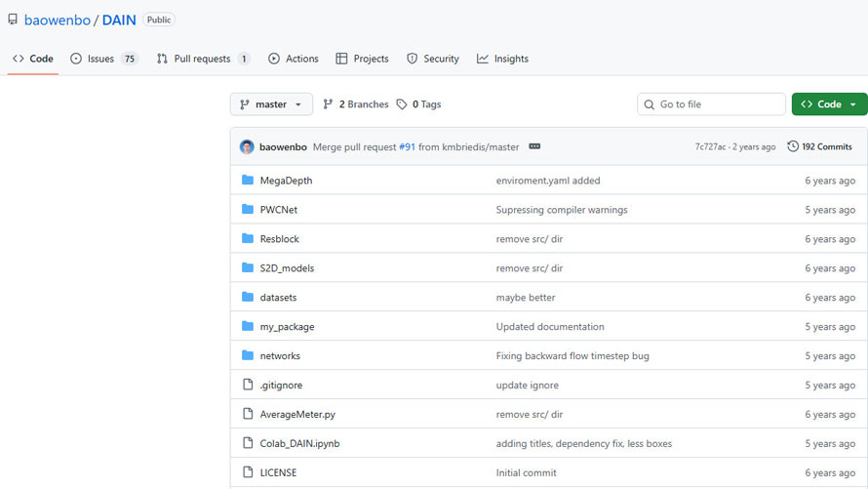868x489 pixels.
Task: Open pull request #91 link
Action: 407,147
